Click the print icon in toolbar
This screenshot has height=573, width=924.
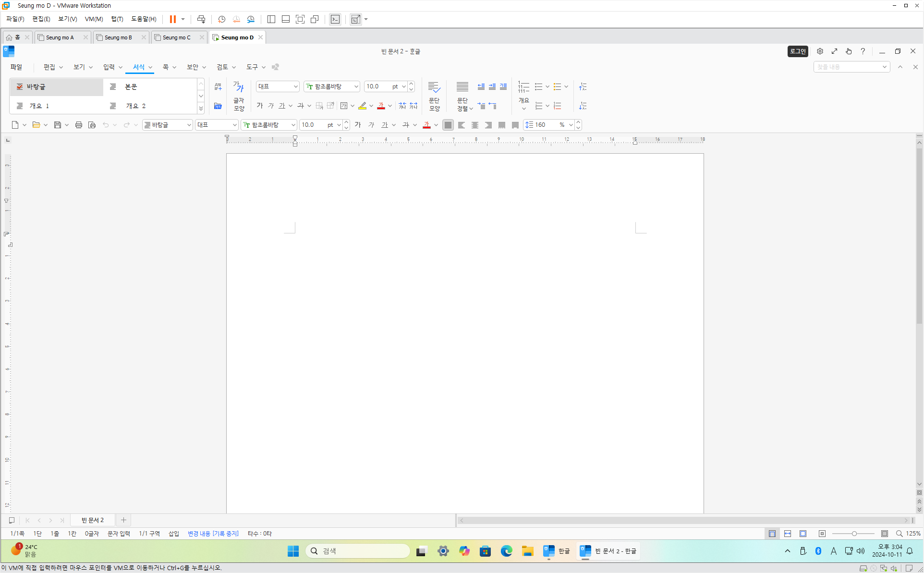click(79, 125)
